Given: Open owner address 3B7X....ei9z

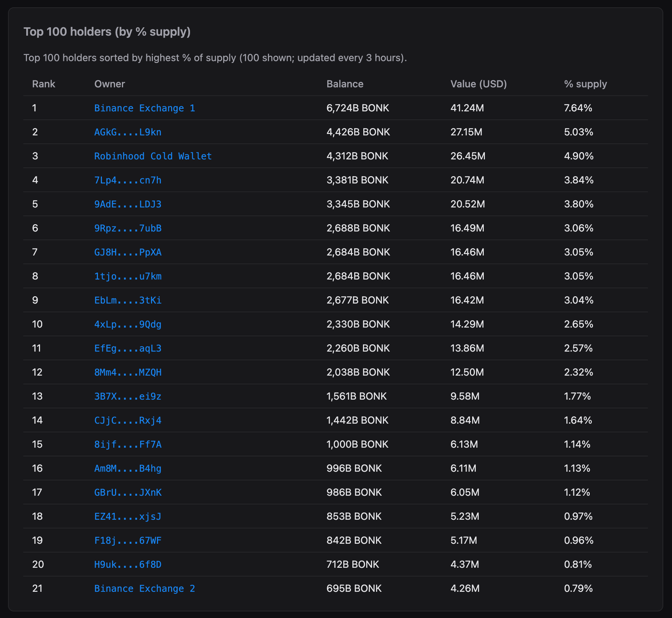Looking at the screenshot, I should [128, 396].
